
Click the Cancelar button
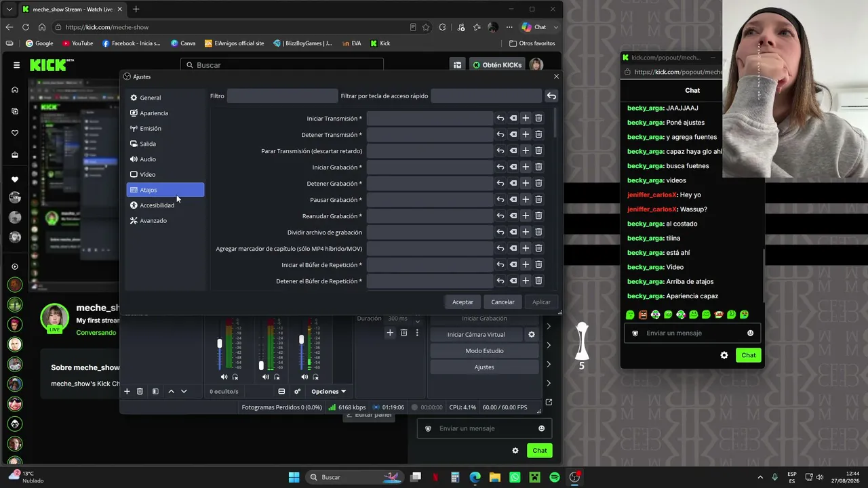pos(502,302)
